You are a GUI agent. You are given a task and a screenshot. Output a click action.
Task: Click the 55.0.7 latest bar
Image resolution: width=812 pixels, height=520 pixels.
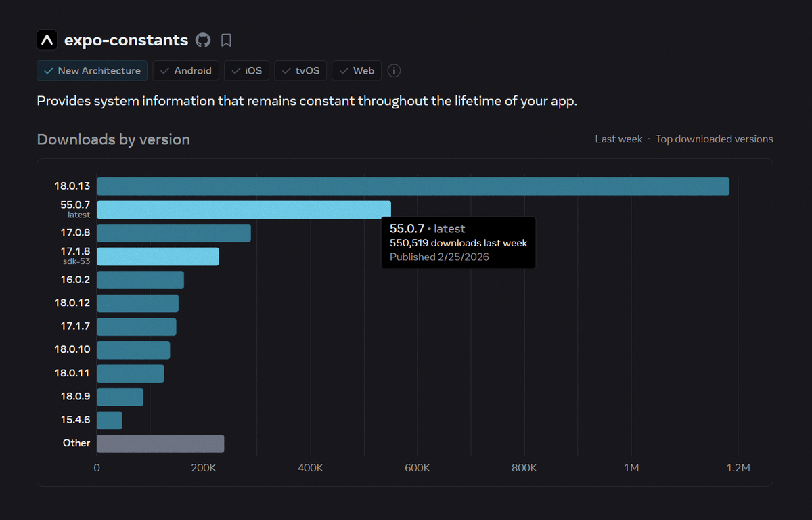point(244,210)
